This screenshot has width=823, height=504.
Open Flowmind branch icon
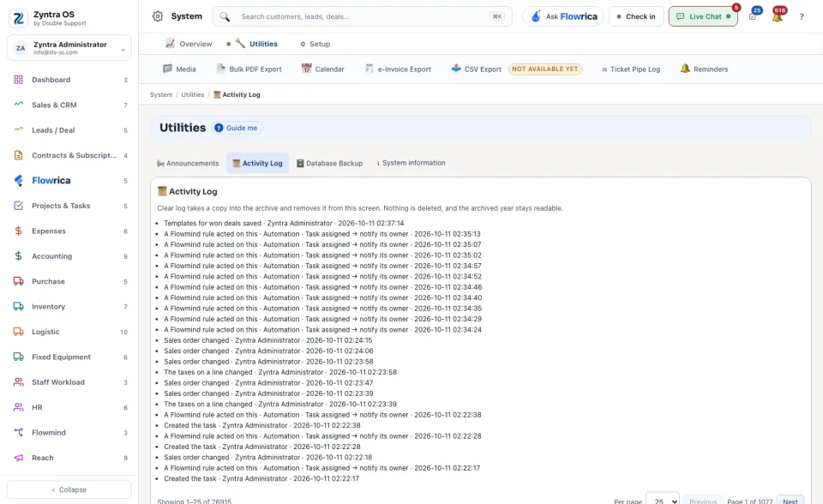click(18, 433)
